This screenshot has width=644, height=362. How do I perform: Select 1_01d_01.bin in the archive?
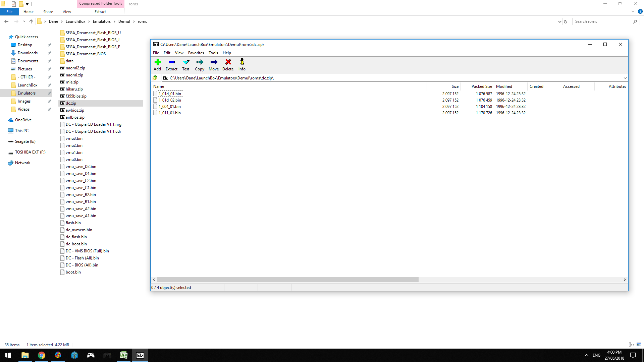click(x=170, y=94)
